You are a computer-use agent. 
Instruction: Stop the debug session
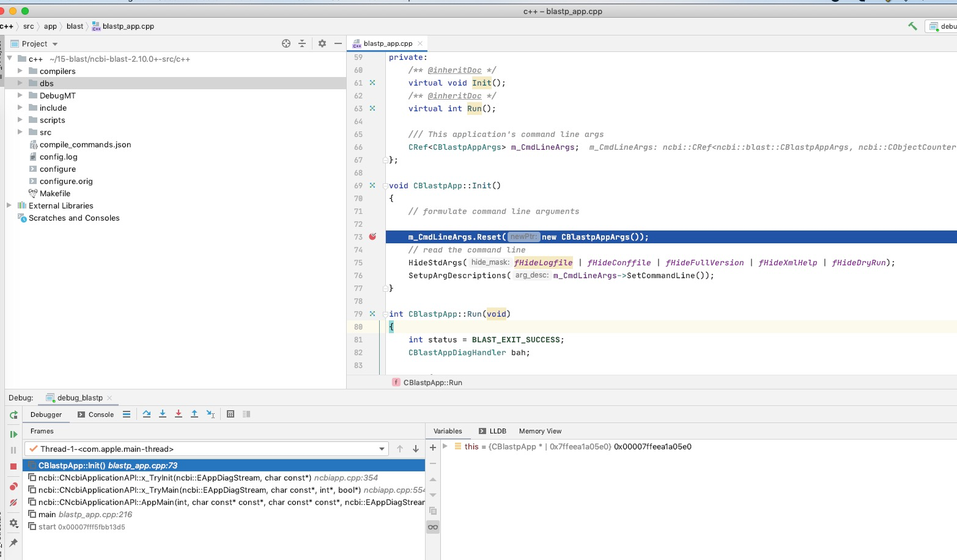pyautogui.click(x=13, y=466)
